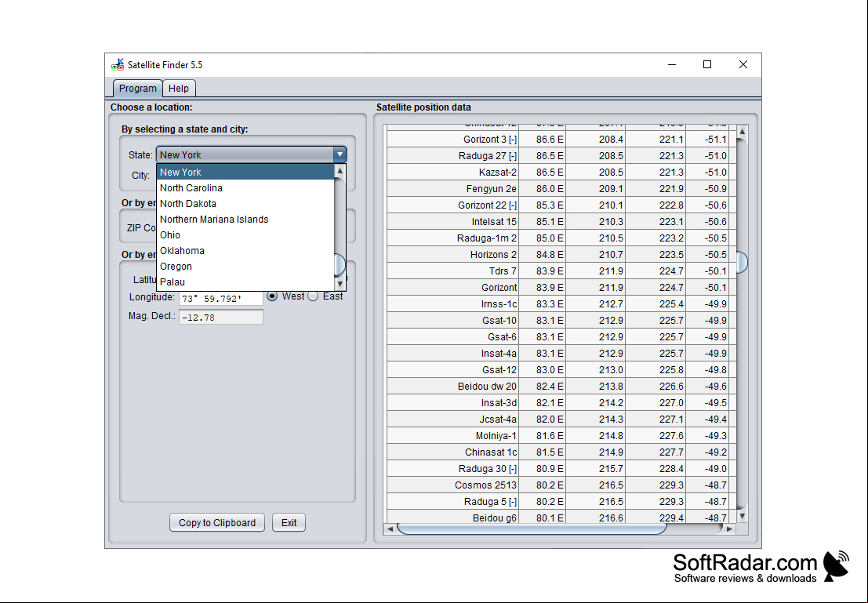Click the table horizontal scrollbar thumb

point(532,529)
